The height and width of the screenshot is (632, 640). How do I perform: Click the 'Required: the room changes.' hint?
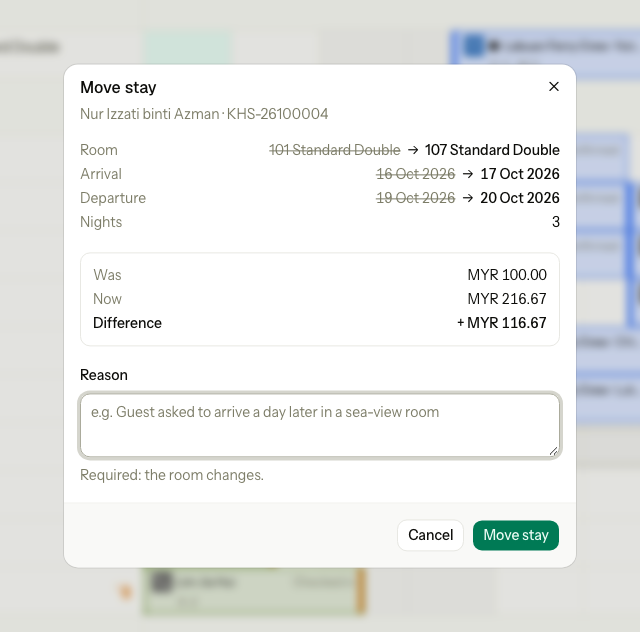[x=172, y=475]
